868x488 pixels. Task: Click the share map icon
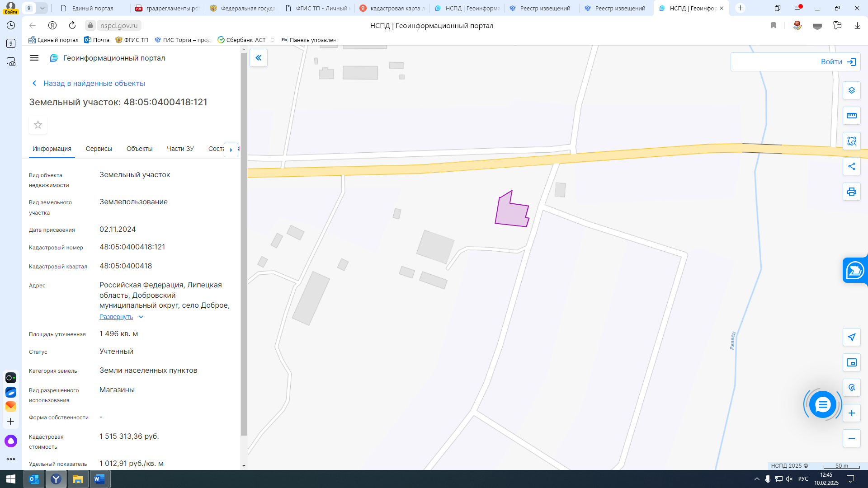851,166
